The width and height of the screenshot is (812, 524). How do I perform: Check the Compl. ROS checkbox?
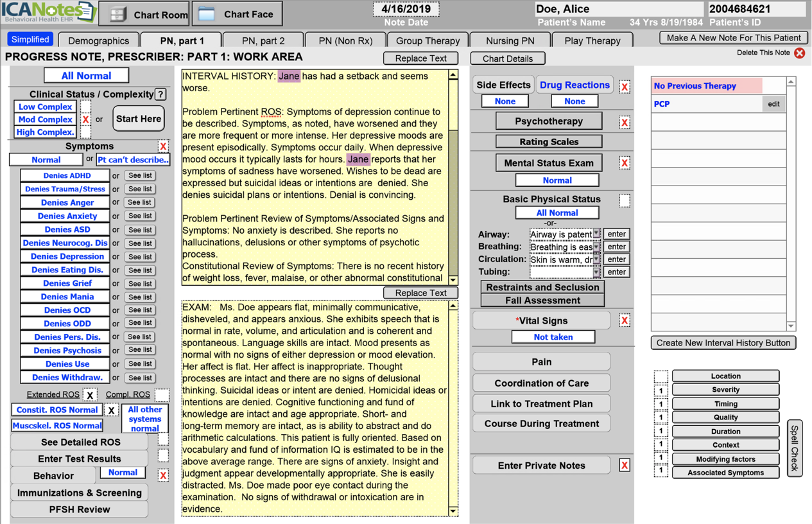click(162, 395)
